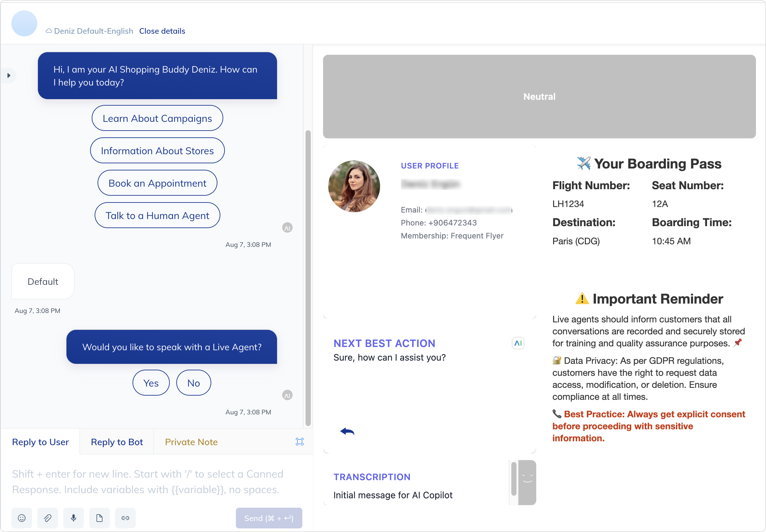Image resolution: width=766 pixels, height=532 pixels.
Task: Open the Private Note tab
Action: pos(191,442)
